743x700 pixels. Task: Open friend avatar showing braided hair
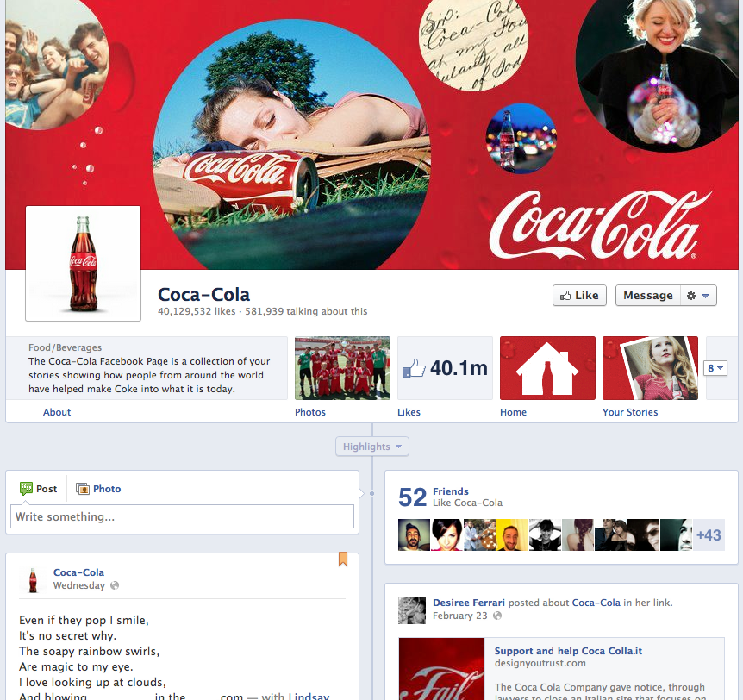click(x=578, y=534)
